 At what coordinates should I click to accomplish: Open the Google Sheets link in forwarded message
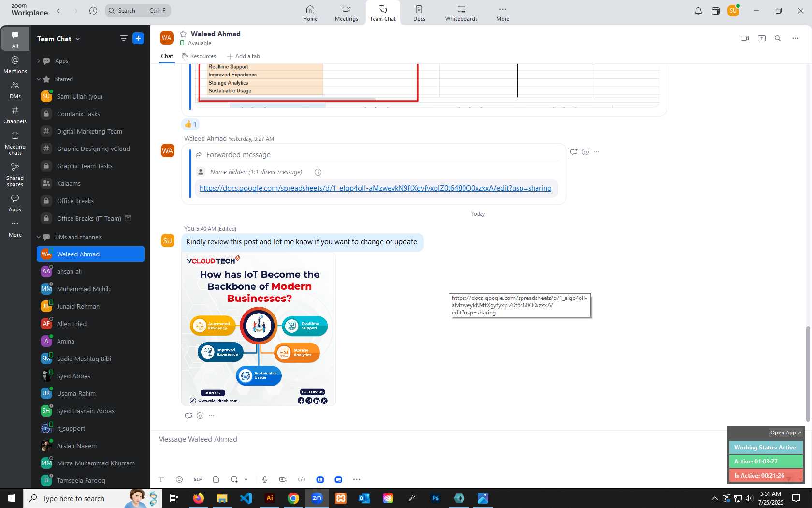375,188
